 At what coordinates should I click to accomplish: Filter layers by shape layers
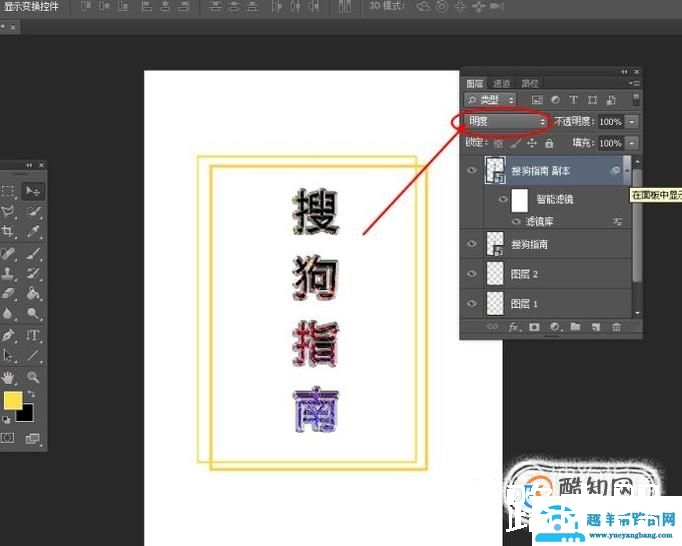tap(592, 100)
